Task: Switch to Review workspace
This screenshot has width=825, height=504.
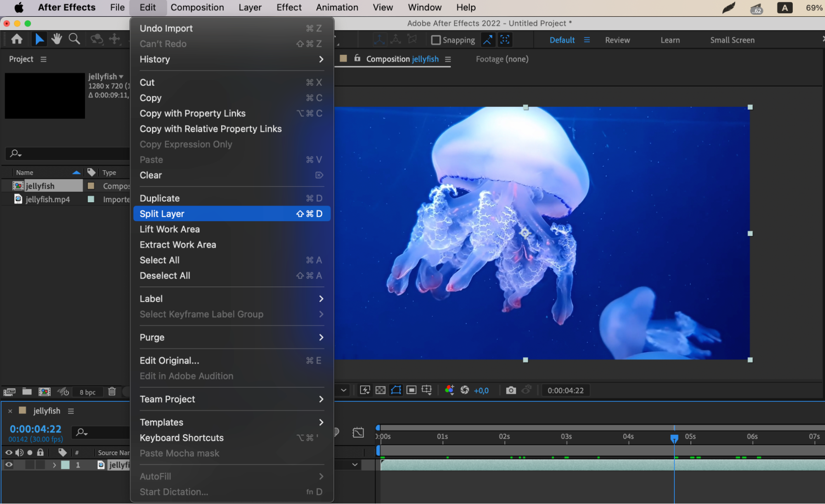Action: (x=617, y=40)
